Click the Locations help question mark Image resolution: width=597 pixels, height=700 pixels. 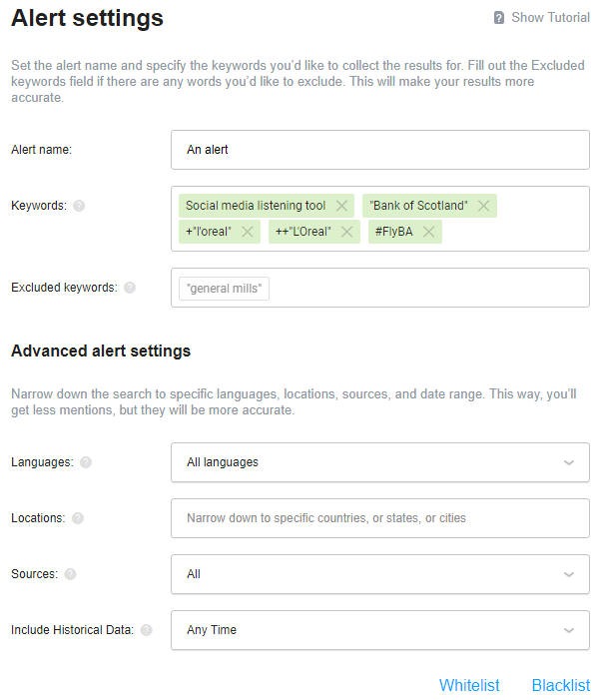click(x=78, y=518)
